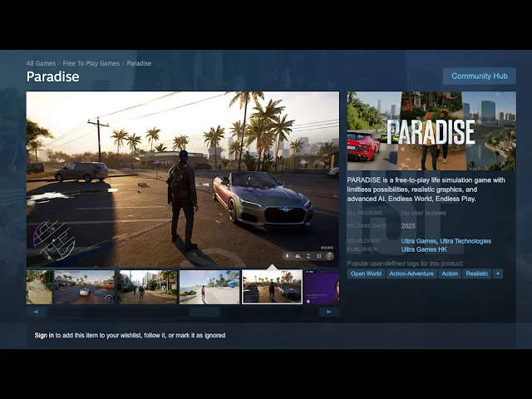
Task: Click the 'No user reviews' text
Action: tap(423, 213)
